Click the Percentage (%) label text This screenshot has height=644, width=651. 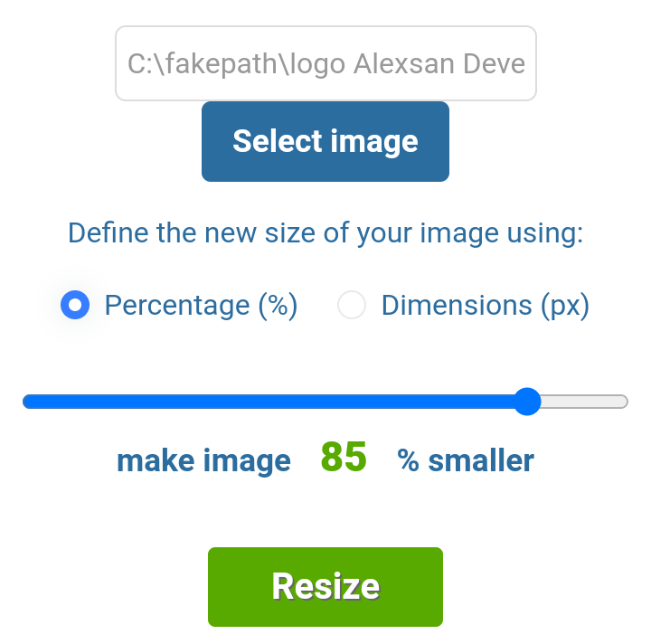coord(201,305)
